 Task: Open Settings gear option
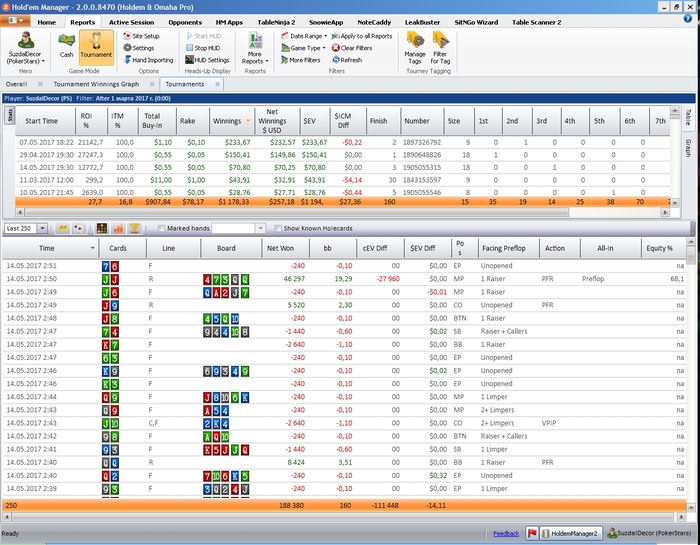tap(138, 48)
